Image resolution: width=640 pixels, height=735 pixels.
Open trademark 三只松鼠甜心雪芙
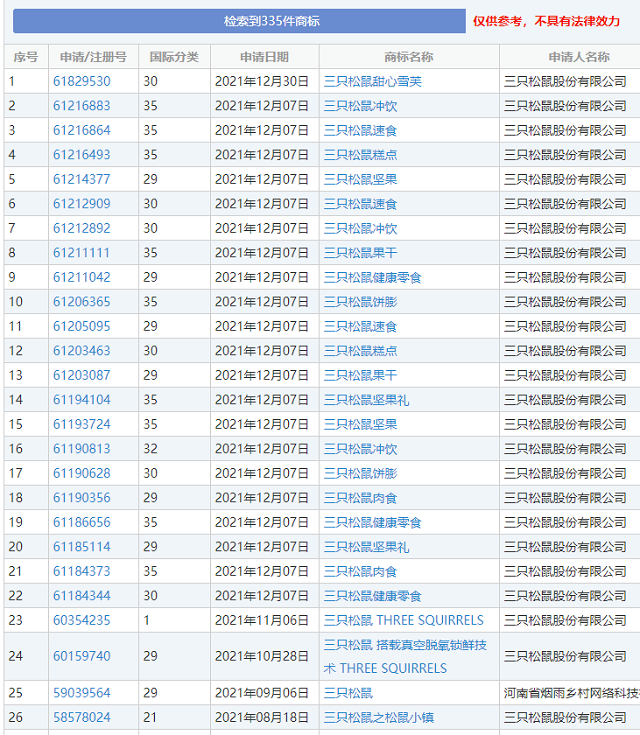(x=373, y=82)
